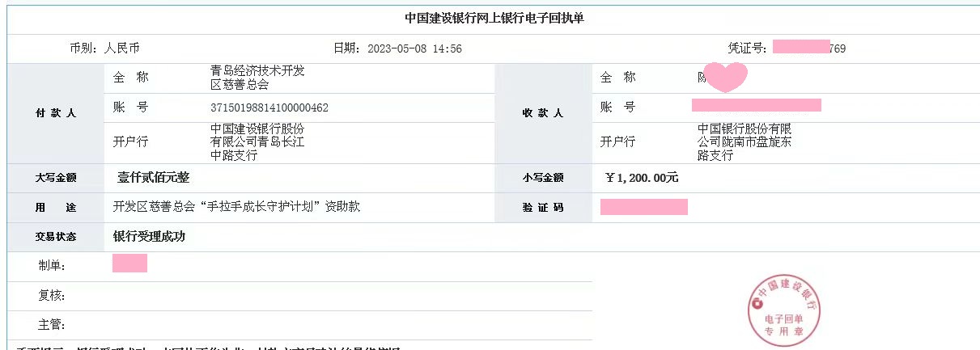Select payer account number 37150198814100000462
This screenshot has height=350, width=980.
[269, 108]
